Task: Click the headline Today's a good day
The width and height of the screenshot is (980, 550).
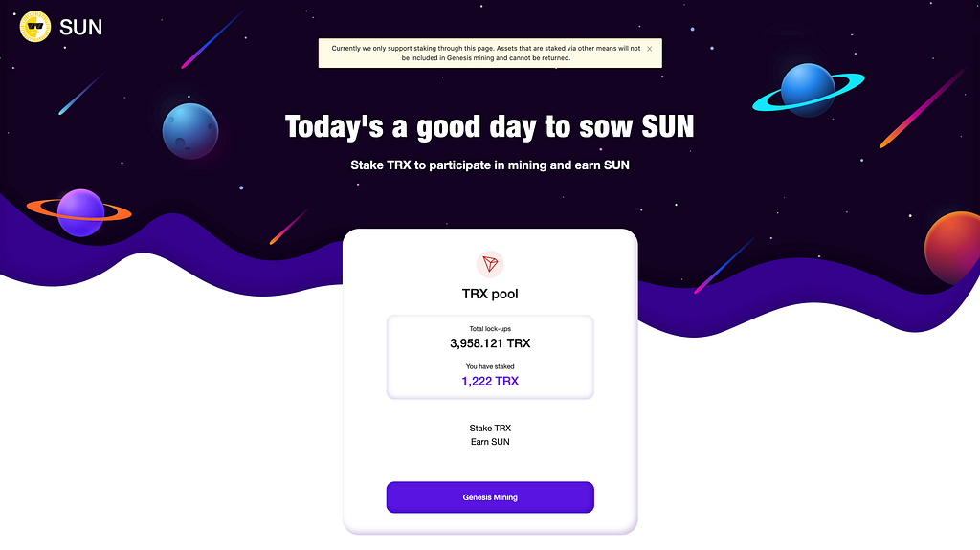Action: point(489,127)
